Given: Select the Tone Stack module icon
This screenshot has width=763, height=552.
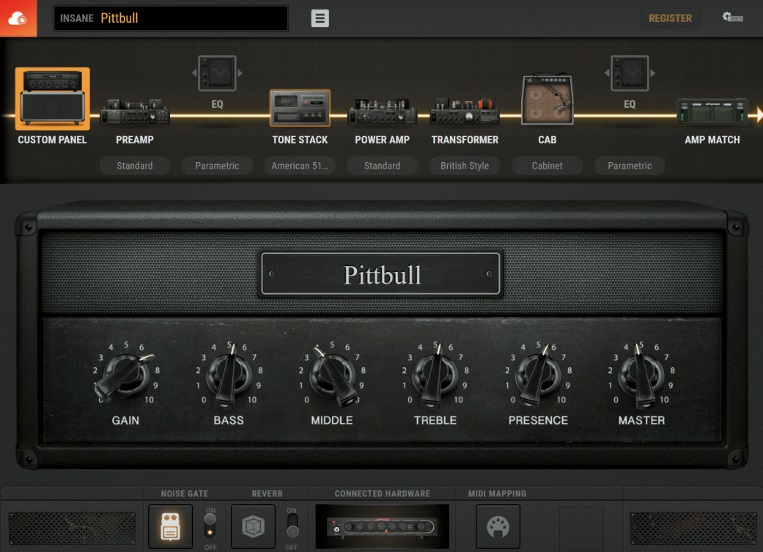Looking at the screenshot, I should coord(300,108).
